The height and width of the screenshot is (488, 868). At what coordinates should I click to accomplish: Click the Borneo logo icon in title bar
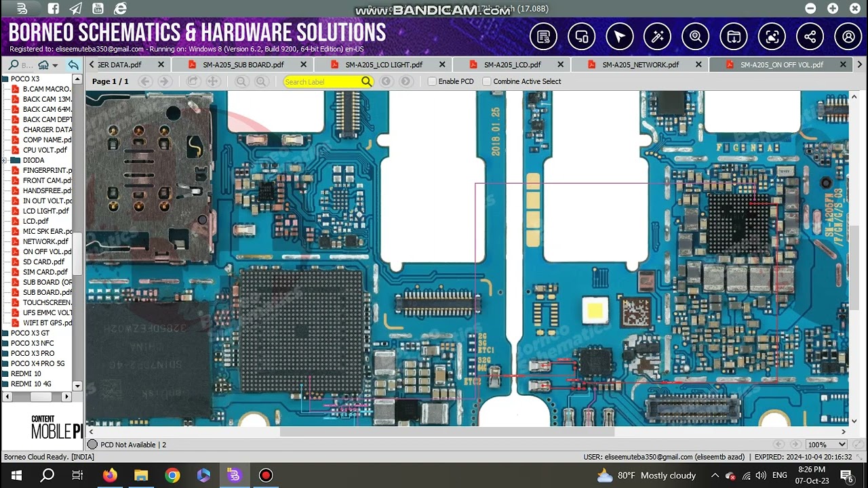pyautogui.click(x=22, y=9)
